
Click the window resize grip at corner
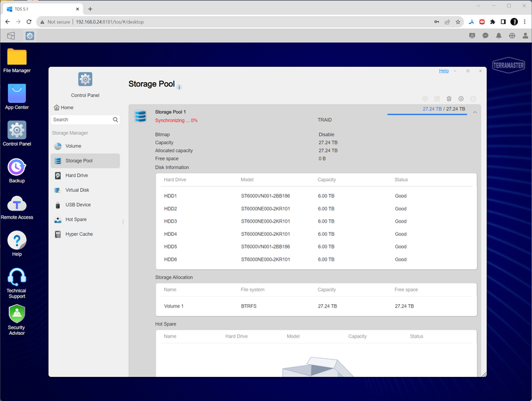tap(483, 374)
